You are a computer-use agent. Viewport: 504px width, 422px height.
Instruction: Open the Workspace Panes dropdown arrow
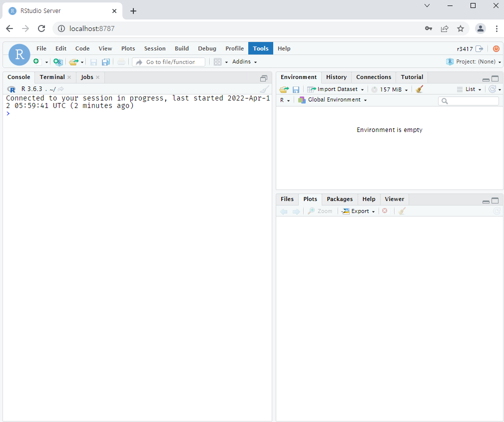pos(226,62)
